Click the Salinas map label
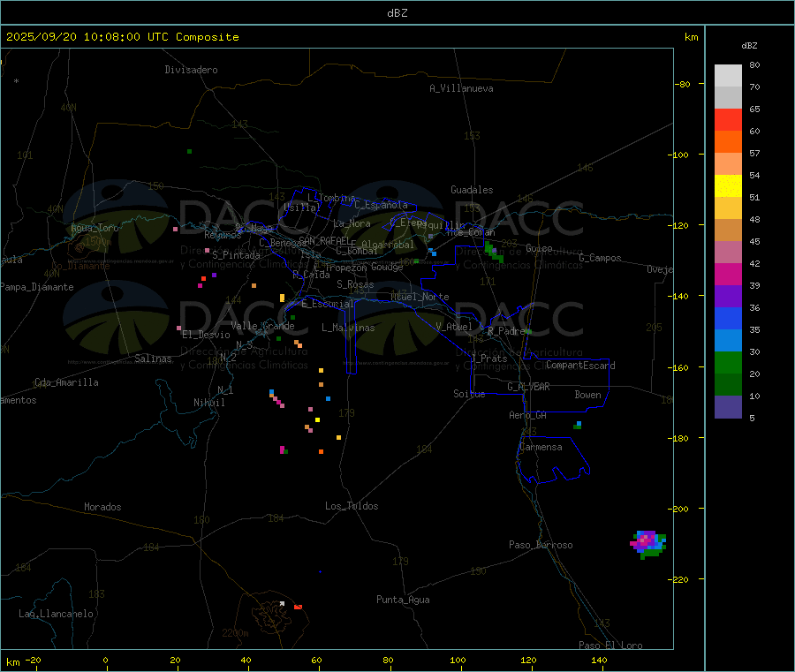This screenshot has width=795, height=672. click(153, 359)
